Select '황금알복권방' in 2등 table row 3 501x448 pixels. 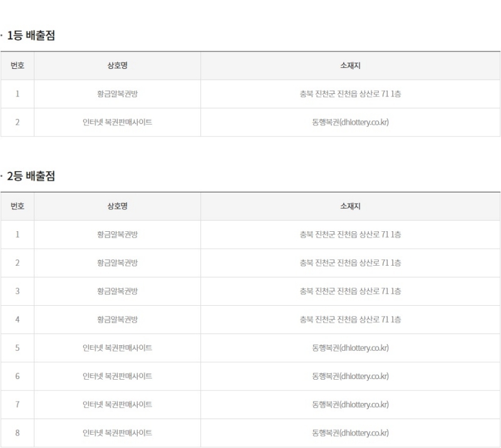coord(117,291)
